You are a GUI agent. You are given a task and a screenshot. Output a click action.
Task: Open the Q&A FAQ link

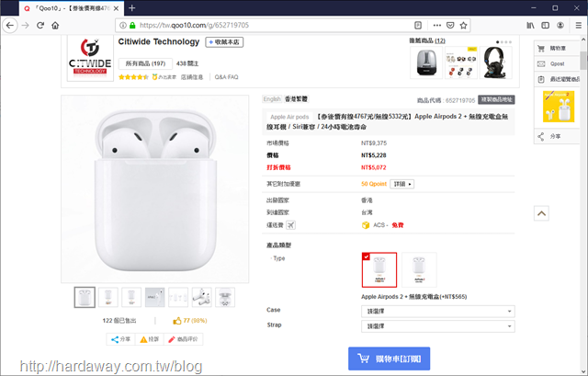pyautogui.click(x=226, y=77)
